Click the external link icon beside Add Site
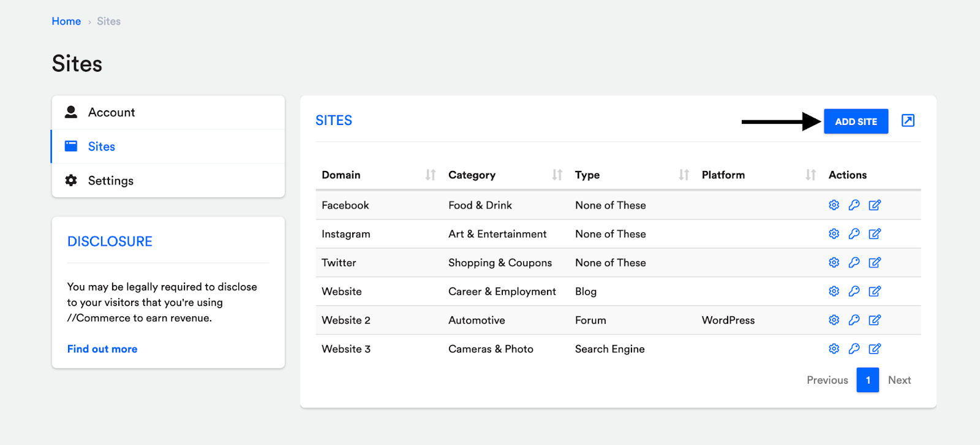 pyautogui.click(x=908, y=121)
